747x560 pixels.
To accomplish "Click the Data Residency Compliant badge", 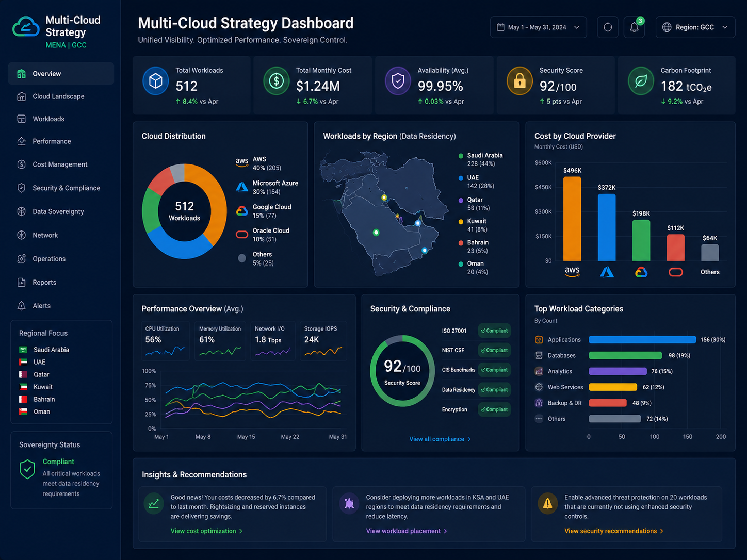I will pyautogui.click(x=494, y=390).
